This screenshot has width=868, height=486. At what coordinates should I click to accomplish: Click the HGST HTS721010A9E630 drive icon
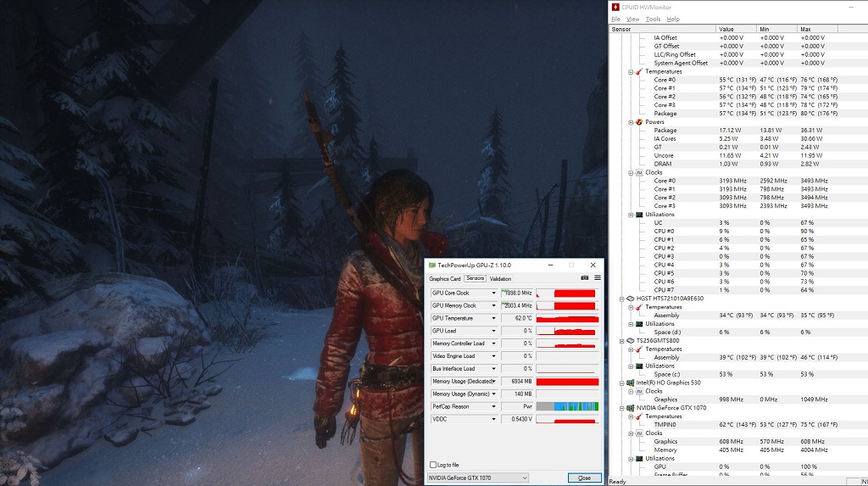[631, 299]
